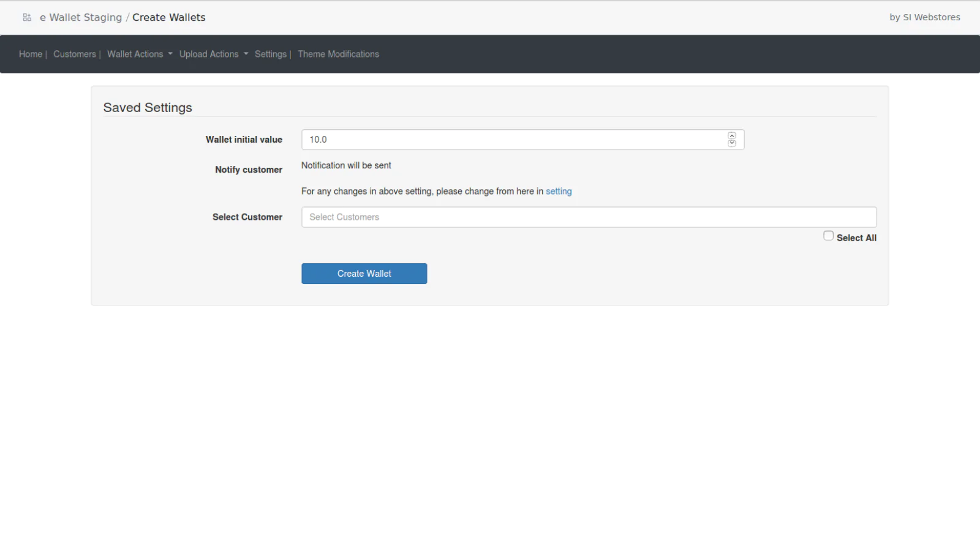The image size is (980, 551).
Task: Click the Create Wallets breadcrumb title
Action: click(x=168, y=18)
